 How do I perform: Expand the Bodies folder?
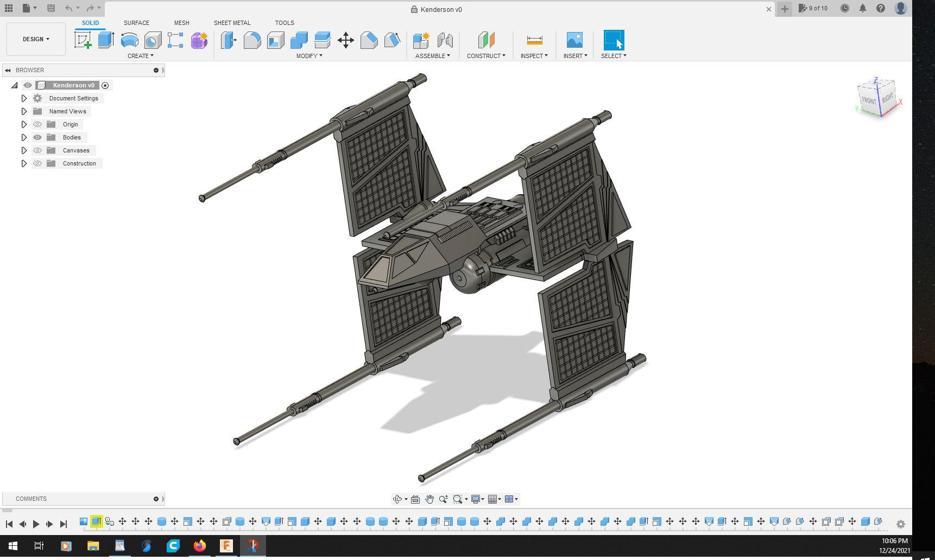24,137
